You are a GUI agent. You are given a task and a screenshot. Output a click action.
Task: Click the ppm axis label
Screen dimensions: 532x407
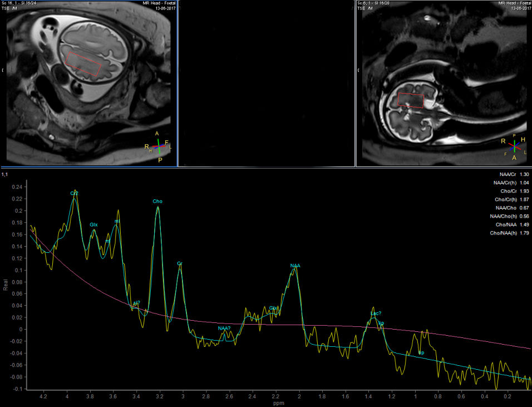tap(276, 403)
